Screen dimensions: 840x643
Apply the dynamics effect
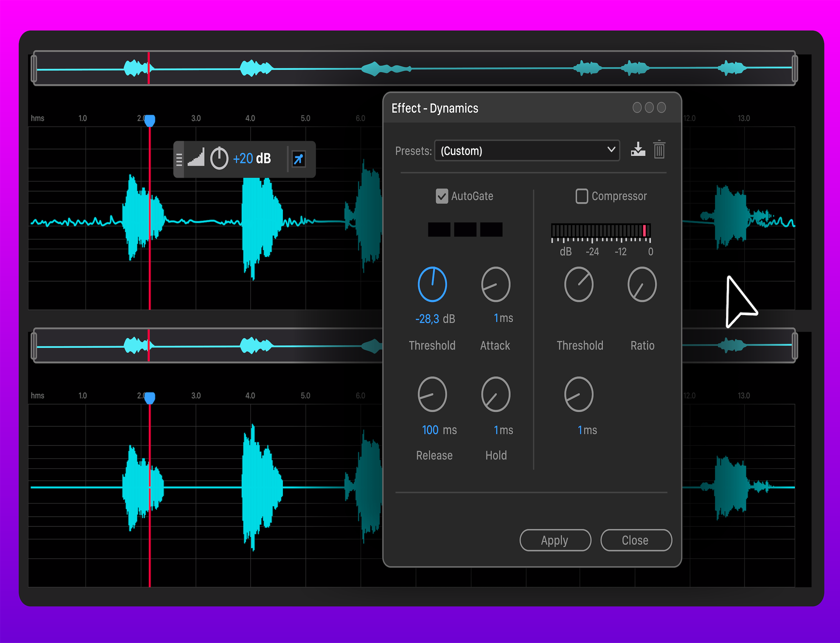[555, 540]
